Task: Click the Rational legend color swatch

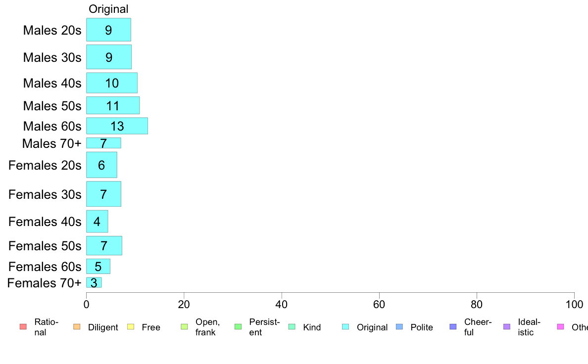Action: (x=23, y=327)
